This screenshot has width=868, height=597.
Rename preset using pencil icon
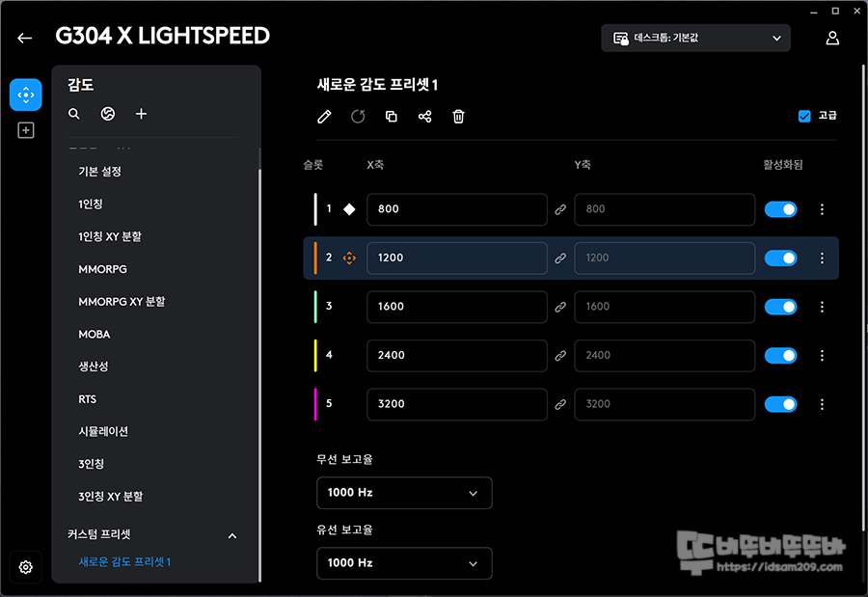324,117
